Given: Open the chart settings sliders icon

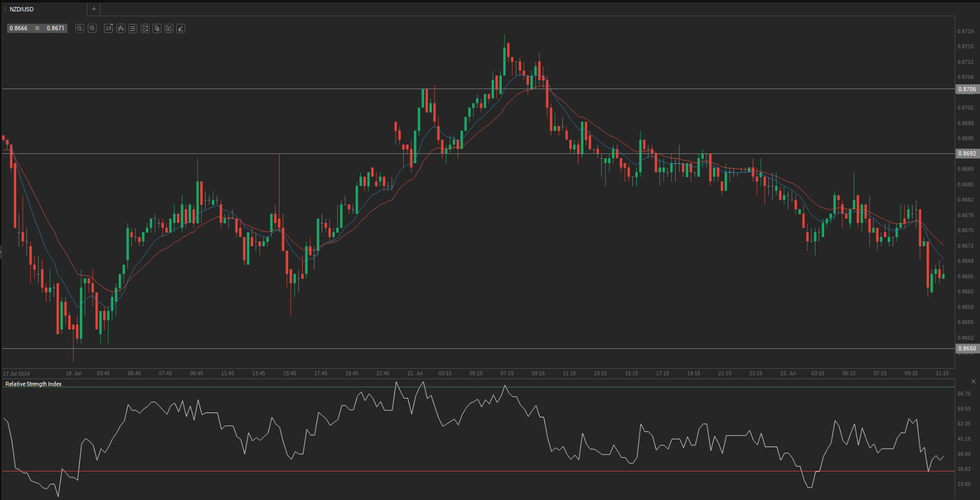Looking at the screenshot, I should click(x=133, y=29).
